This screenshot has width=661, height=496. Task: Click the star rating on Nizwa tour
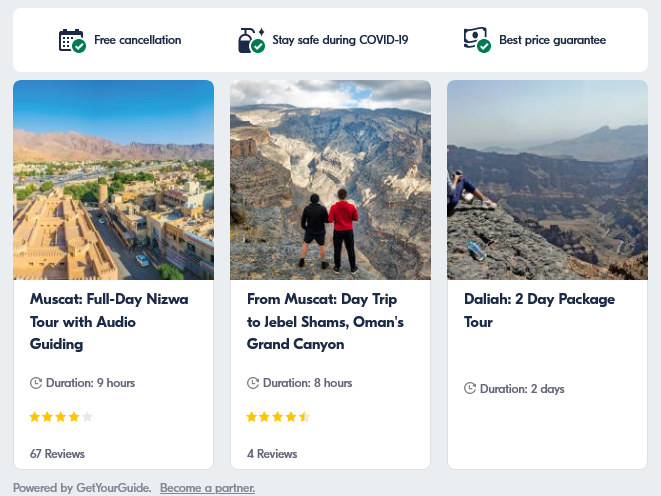click(x=61, y=417)
